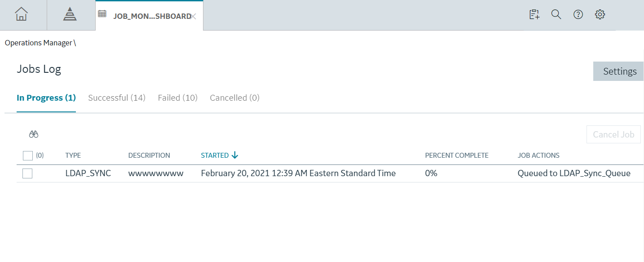This screenshot has width=644, height=262.
Task: Switch to the Successful (14) tab
Action: coord(117,98)
